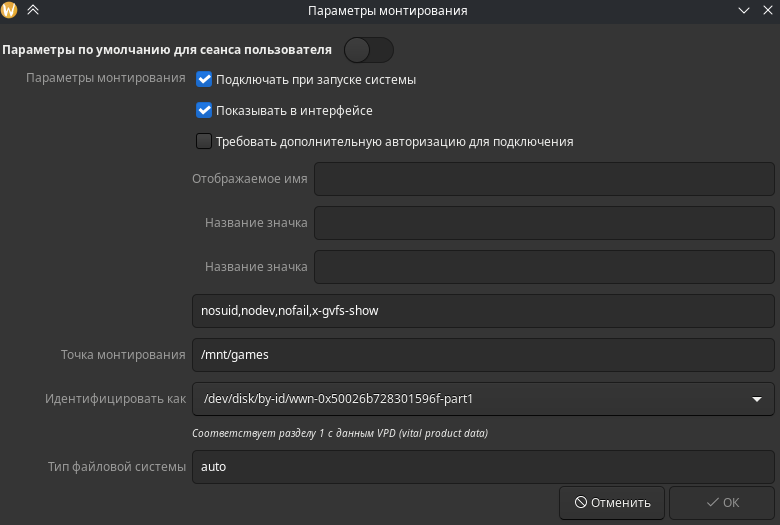The width and height of the screenshot is (780, 525).
Task: Close the Параметры монтирования dialog
Action: click(x=766, y=11)
